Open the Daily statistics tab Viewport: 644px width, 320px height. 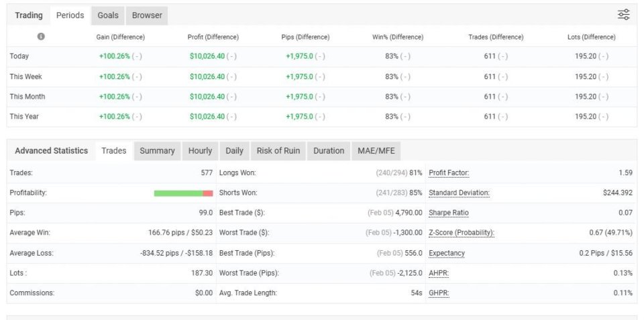(x=235, y=151)
